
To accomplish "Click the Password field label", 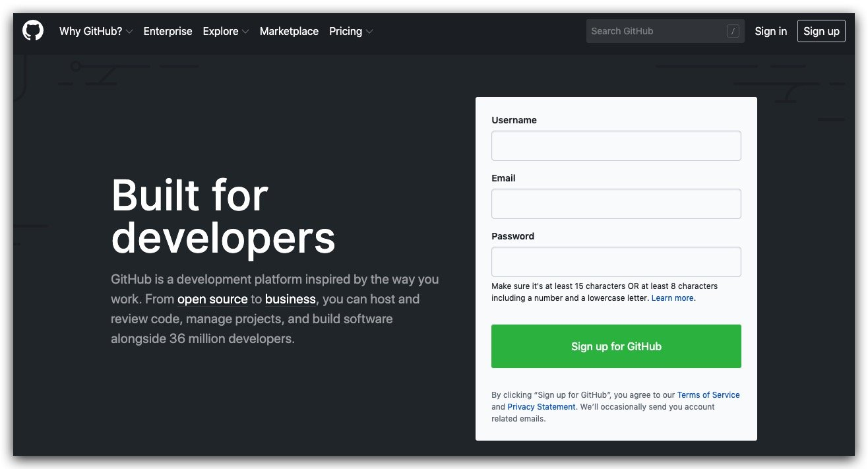I will [512, 236].
